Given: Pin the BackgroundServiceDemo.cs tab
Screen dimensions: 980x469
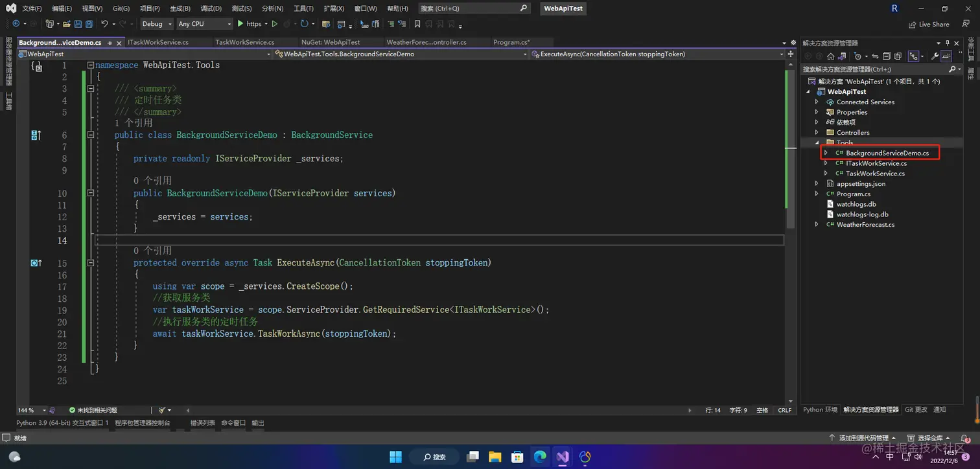Looking at the screenshot, I should coord(110,43).
